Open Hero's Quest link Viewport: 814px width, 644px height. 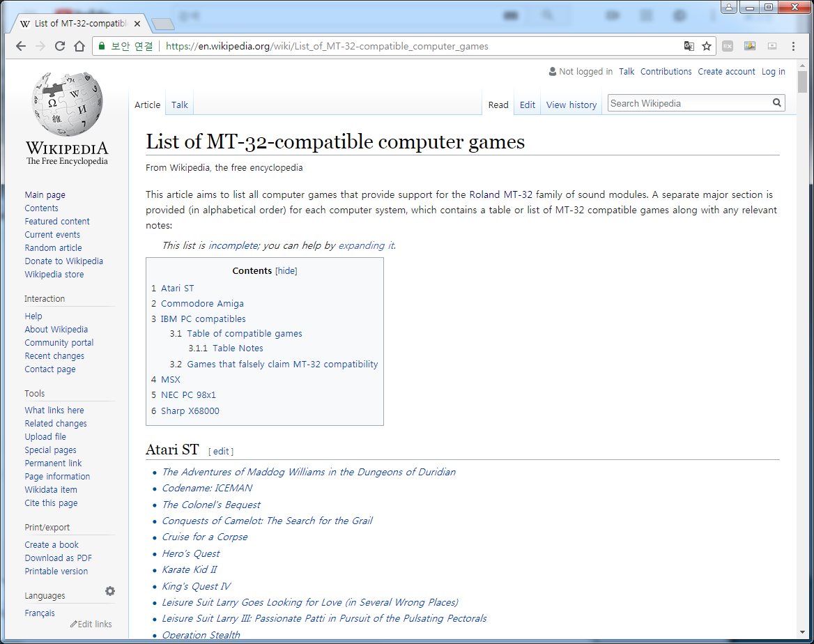point(190,553)
